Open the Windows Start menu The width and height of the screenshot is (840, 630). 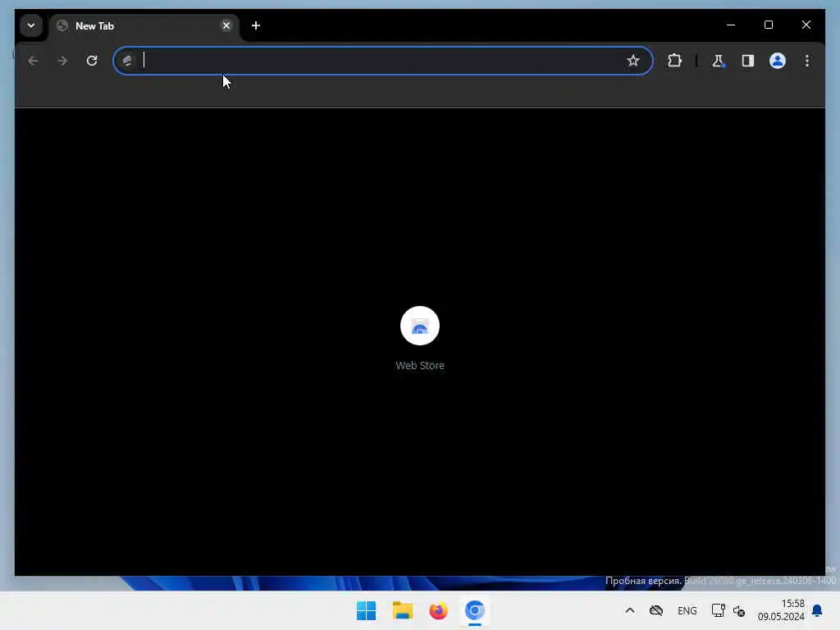(367, 610)
